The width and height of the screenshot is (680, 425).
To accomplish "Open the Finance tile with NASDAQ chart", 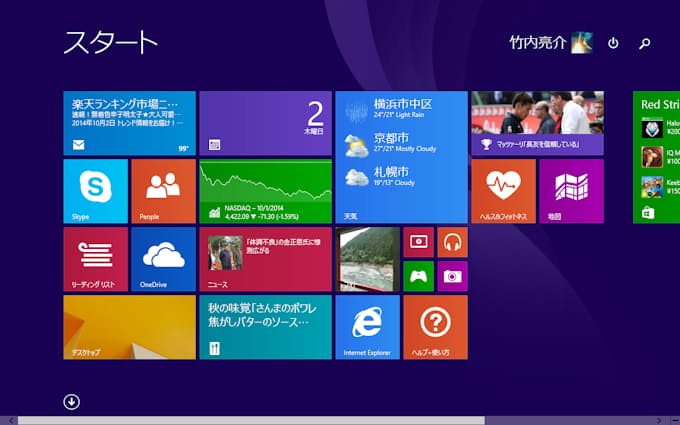I will pos(265,191).
